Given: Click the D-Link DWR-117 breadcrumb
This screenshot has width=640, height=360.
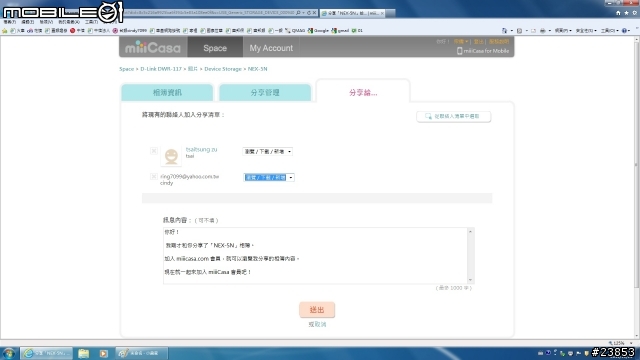Looking at the screenshot, I should 161,69.
